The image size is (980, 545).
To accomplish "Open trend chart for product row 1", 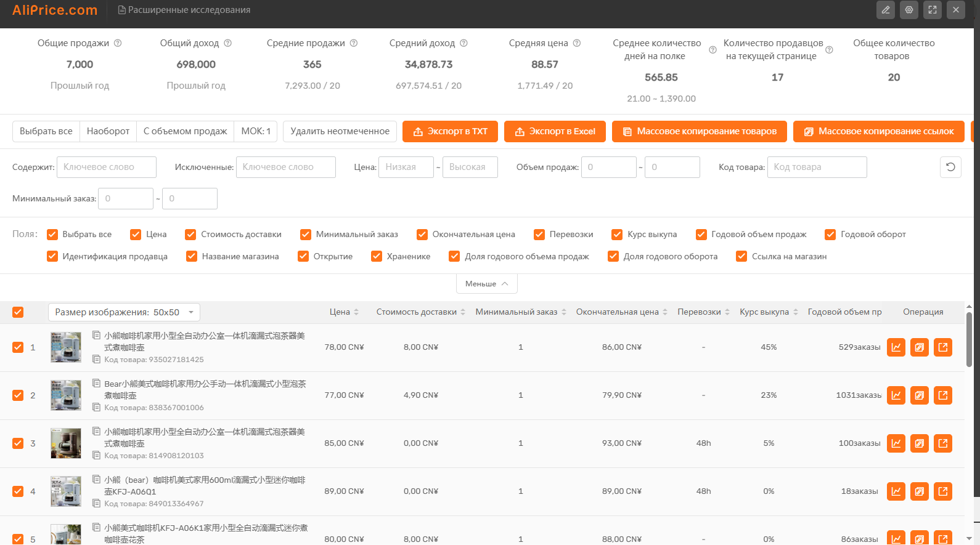I will 896,347.
